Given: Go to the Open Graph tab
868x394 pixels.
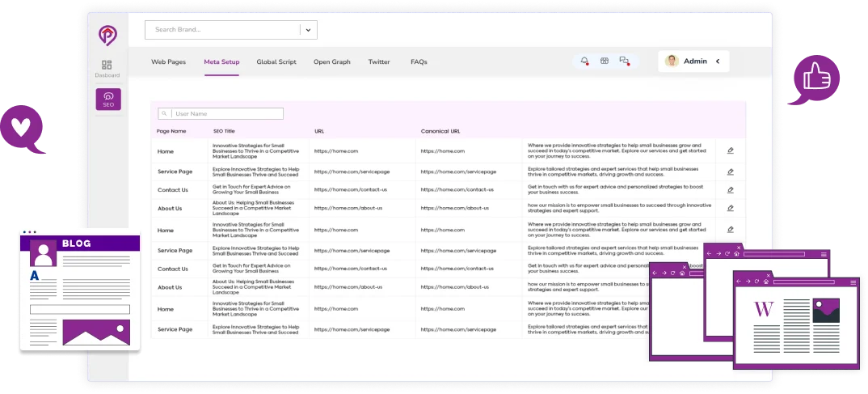Looking at the screenshot, I should 332,61.
